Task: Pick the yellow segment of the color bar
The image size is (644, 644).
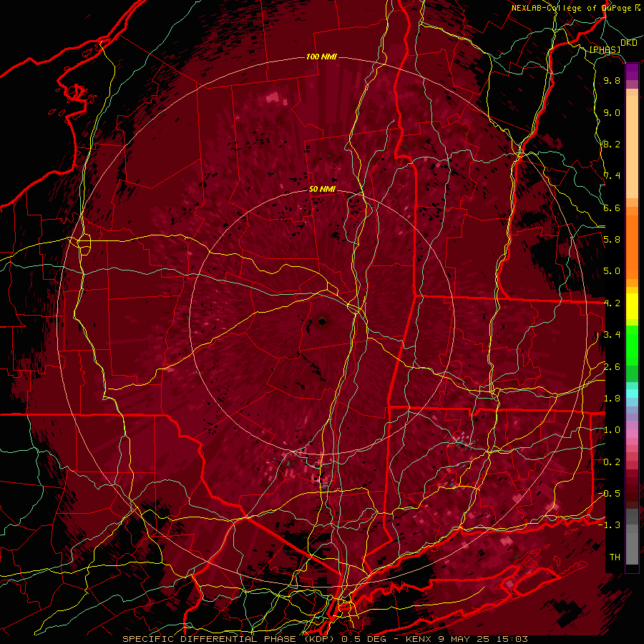Action: pyautogui.click(x=632, y=306)
